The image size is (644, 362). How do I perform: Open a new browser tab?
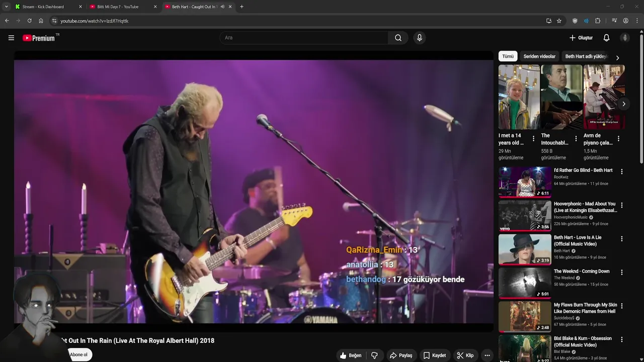coord(242,7)
